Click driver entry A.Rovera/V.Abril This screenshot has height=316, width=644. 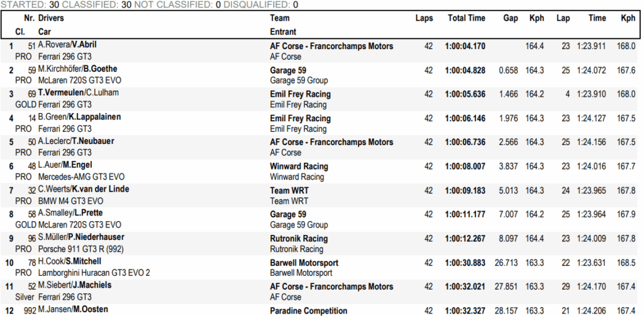pos(67,45)
